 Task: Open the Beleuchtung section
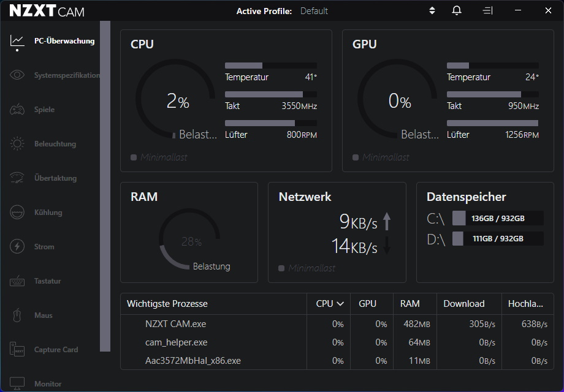coord(55,144)
